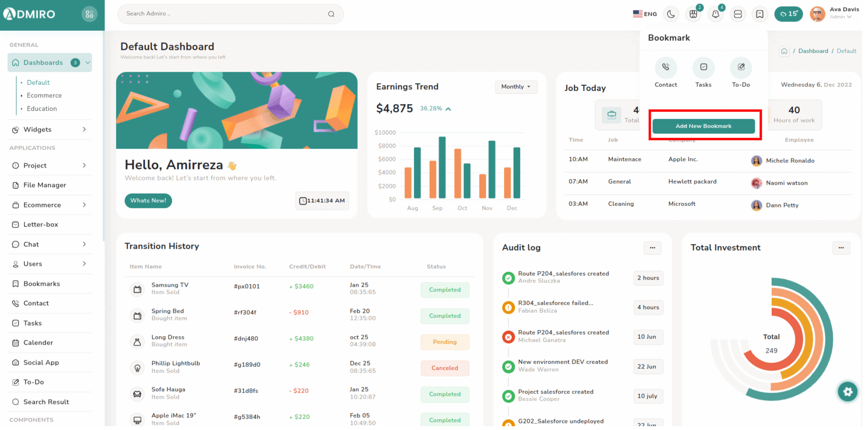
Task: Open Contact shortcut in Bookmark panel
Action: pyautogui.click(x=665, y=67)
